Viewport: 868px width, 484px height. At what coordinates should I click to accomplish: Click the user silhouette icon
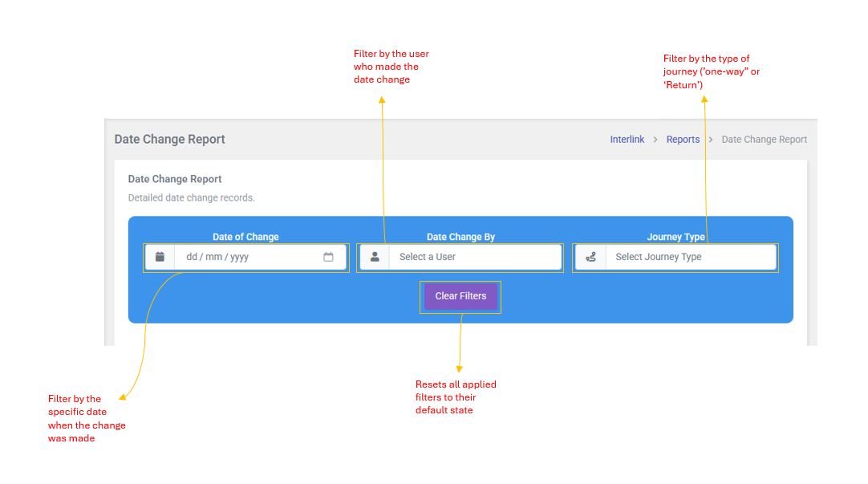[x=375, y=257]
